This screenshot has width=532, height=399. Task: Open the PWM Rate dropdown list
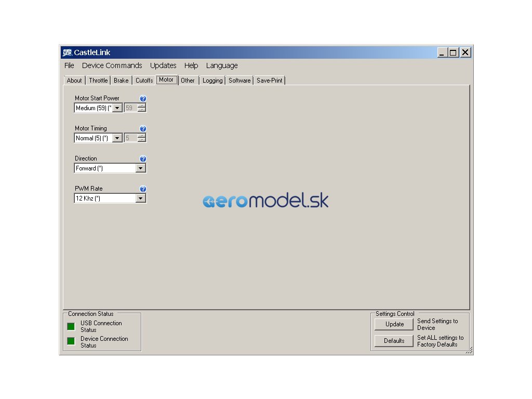point(140,198)
